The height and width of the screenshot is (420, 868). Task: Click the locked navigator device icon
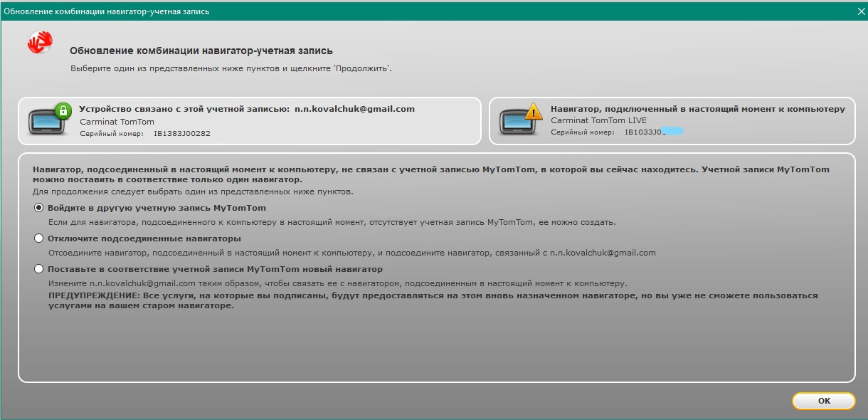click(48, 118)
